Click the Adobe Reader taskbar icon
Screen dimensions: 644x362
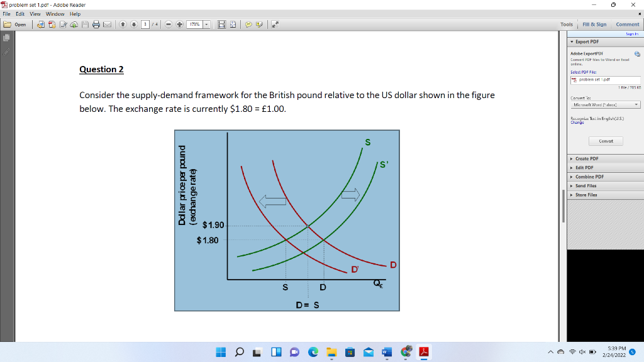(x=424, y=352)
